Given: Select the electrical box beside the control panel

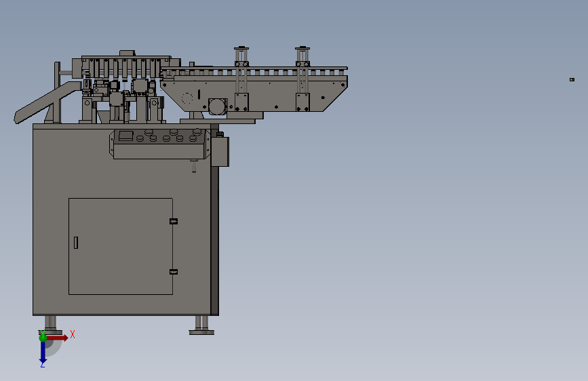Looking at the screenshot, I should coord(220,151).
